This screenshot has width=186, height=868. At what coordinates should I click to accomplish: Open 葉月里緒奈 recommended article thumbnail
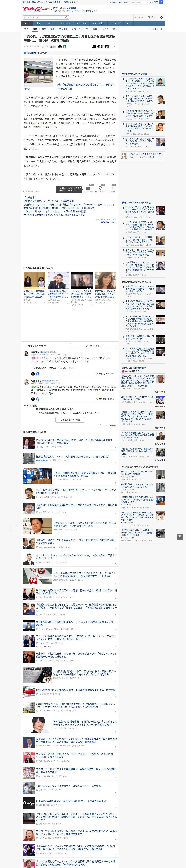click(106, 281)
